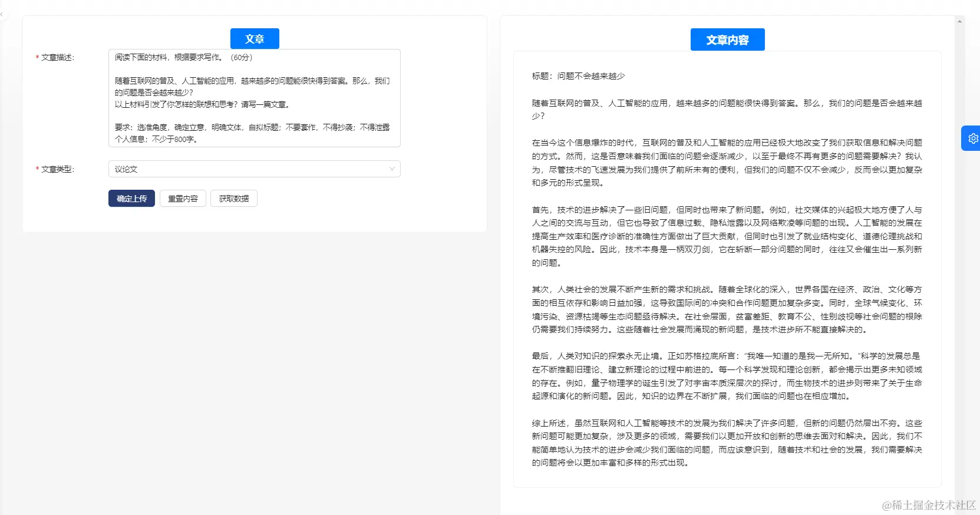The image size is (980, 515).
Task: Focus the 文章描述 text area
Action: click(255, 98)
